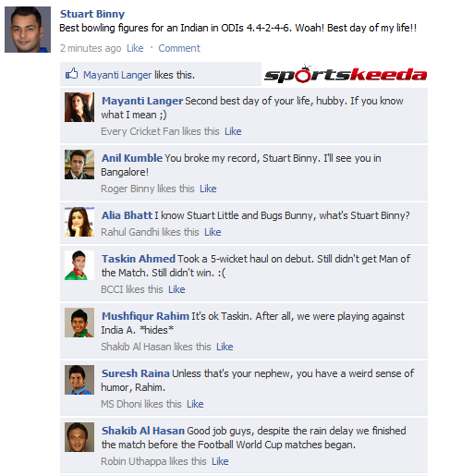Open Stuart Binny's profile picture
The width and height of the screenshot is (474, 476).
tap(28, 30)
